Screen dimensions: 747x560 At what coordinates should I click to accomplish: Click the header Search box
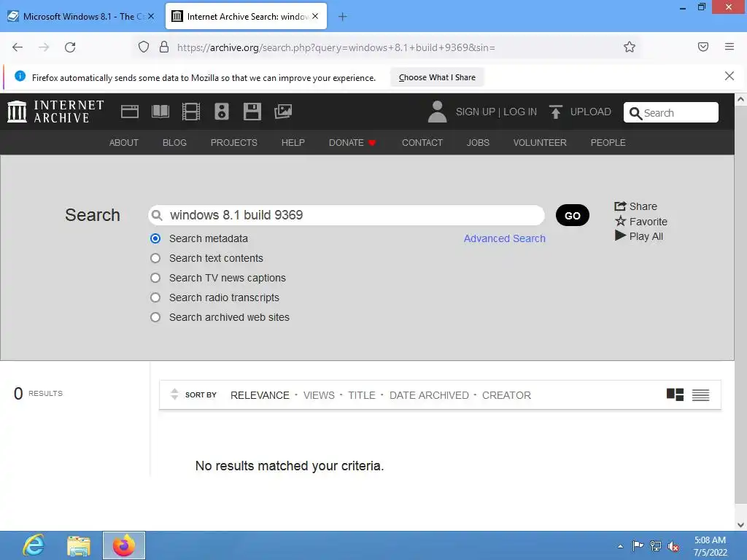click(671, 112)
